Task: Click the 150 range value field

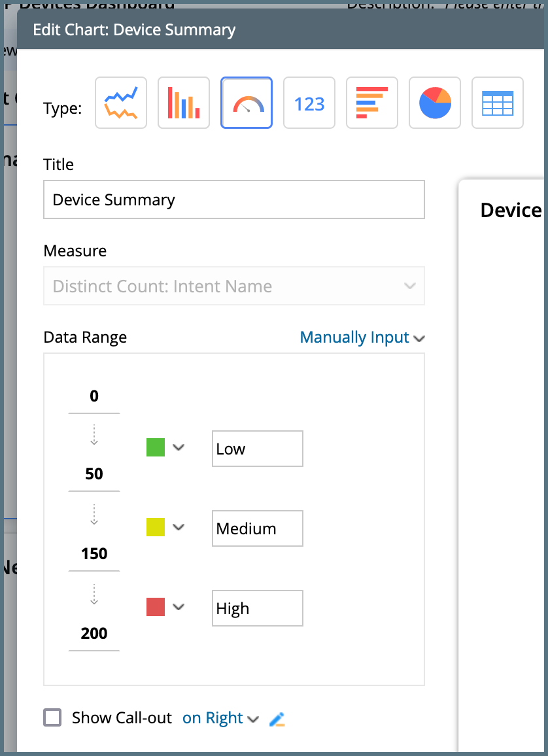Action: click(x=94, y=554)
